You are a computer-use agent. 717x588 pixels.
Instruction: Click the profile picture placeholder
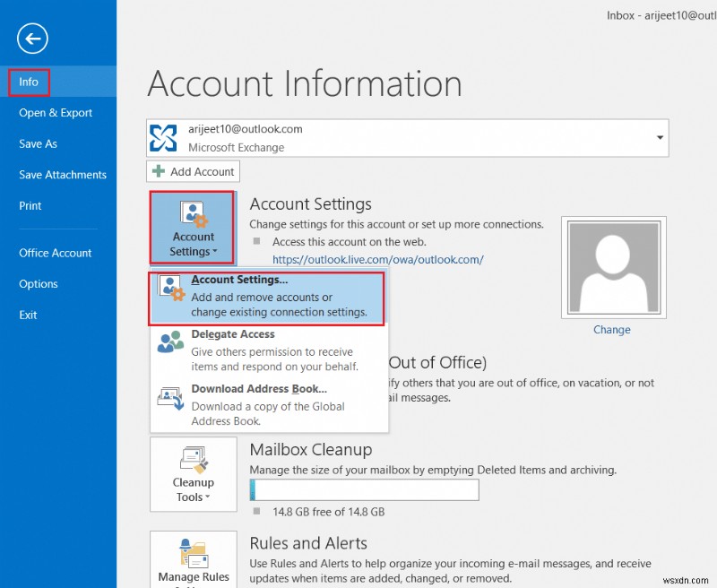(612, 267)
